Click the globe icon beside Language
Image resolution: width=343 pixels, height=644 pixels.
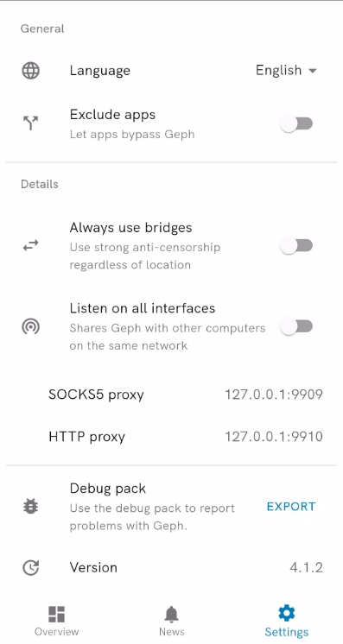click(31, 71)
